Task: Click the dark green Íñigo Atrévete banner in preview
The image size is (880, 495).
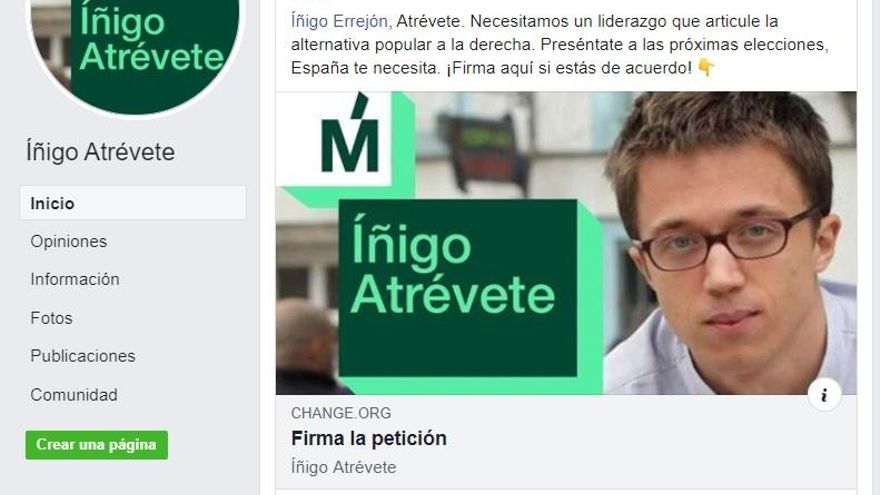Action: click(x=457, y=287)
